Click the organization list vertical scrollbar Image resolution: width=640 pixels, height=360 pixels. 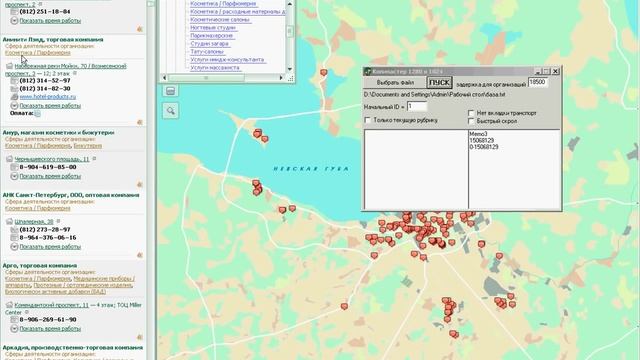pos(151,180)
